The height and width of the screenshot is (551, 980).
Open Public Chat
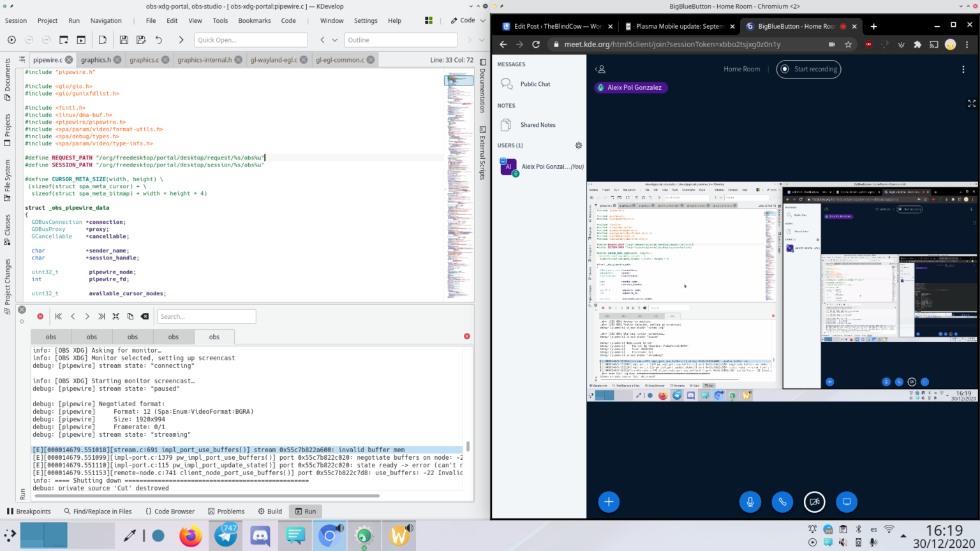[535, 84]
